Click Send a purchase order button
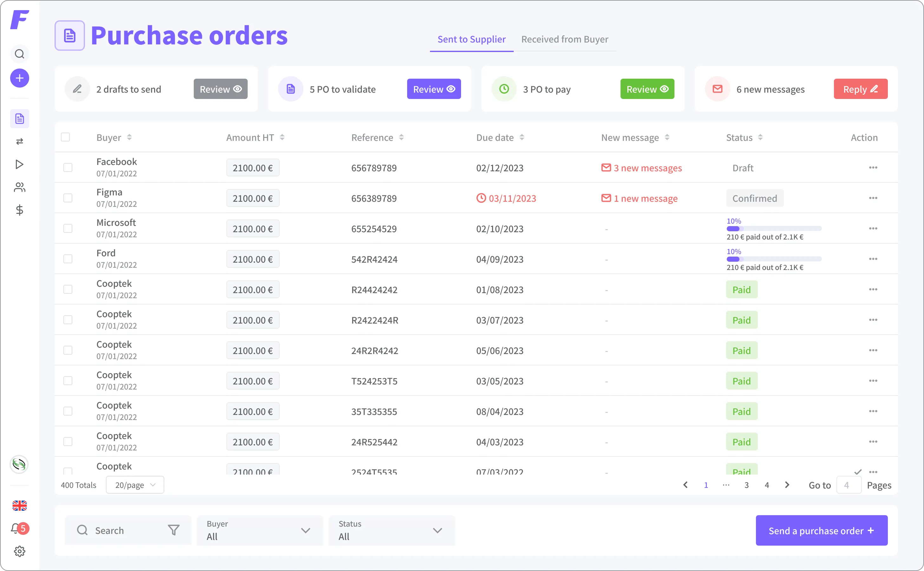 [x=821, y=530]
